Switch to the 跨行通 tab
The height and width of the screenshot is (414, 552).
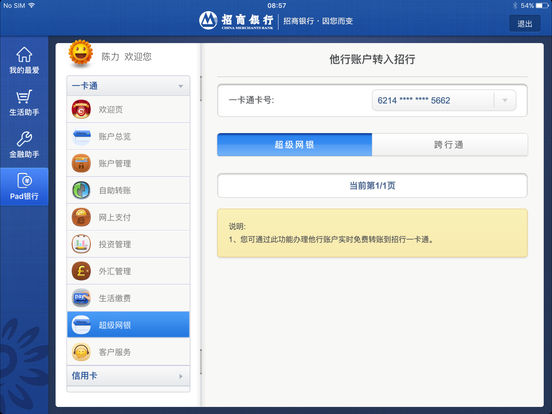pos(450,145)
